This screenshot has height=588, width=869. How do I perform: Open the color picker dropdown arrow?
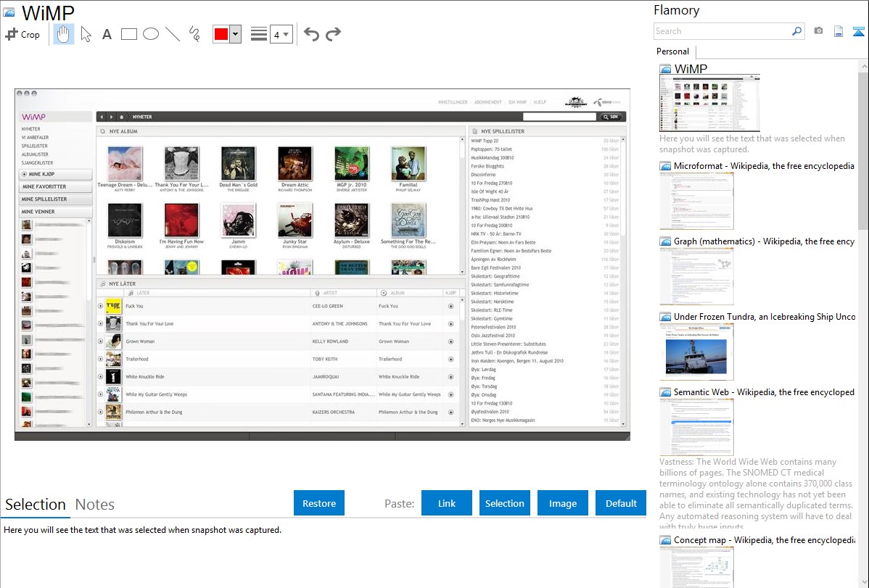pos(235,34)
